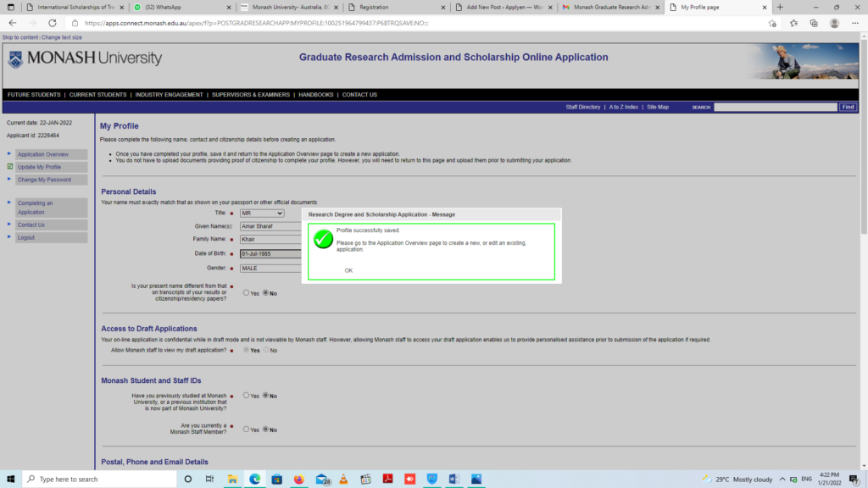Screen dimensions: 868x488
Task: Open VLC media player from taskbar
Action: tap(344, 480)
